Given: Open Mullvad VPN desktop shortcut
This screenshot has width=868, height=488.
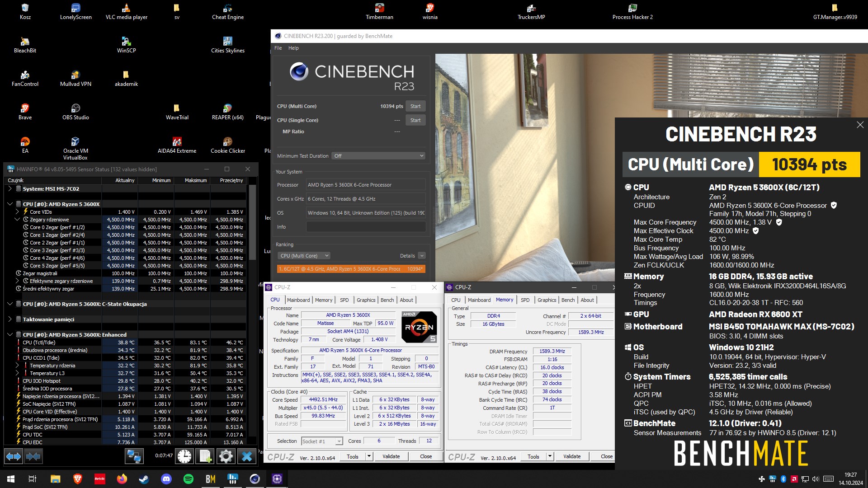Looking at the screenshot, I should click(x=75, y=79).
